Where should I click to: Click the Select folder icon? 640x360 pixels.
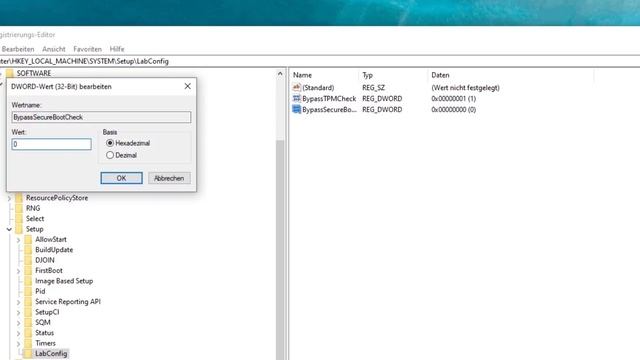pyautogui.click(x=19, y=219)
